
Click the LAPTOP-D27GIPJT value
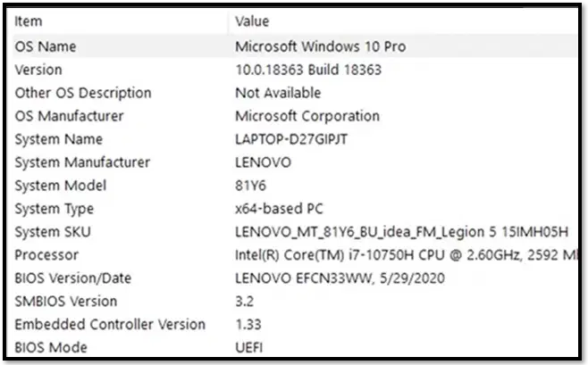pyautogui.click(x=291, y=139)
